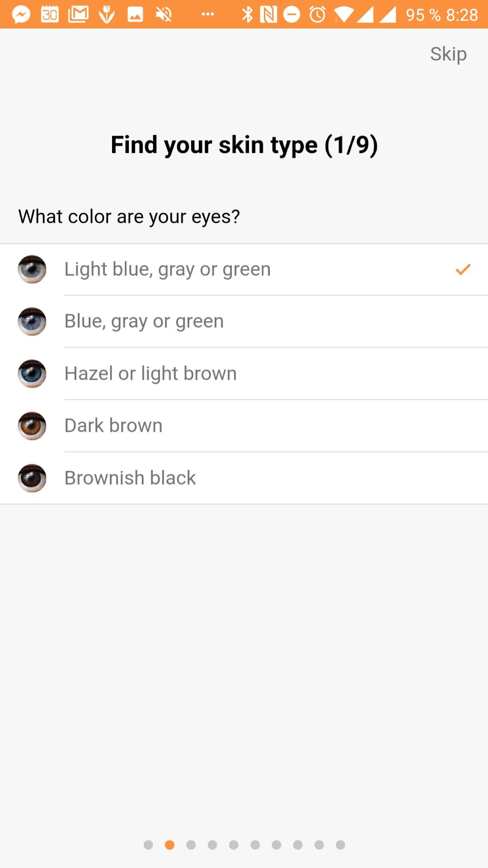Select "Brownish black" eye color
Viewport: 488px width, 868px height.
244,478
